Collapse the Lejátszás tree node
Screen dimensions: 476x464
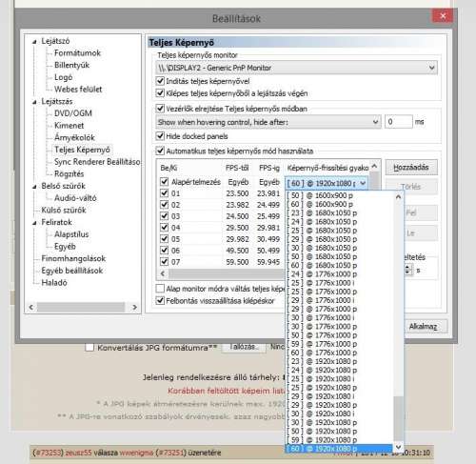[x=34, y=102]
